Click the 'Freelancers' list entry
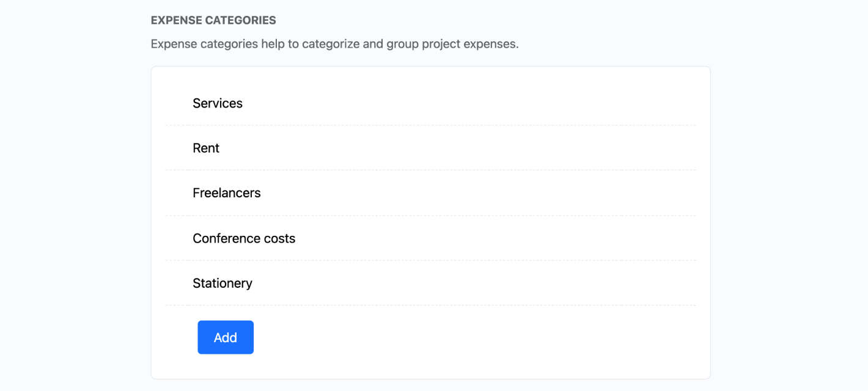 pos(227,193)
